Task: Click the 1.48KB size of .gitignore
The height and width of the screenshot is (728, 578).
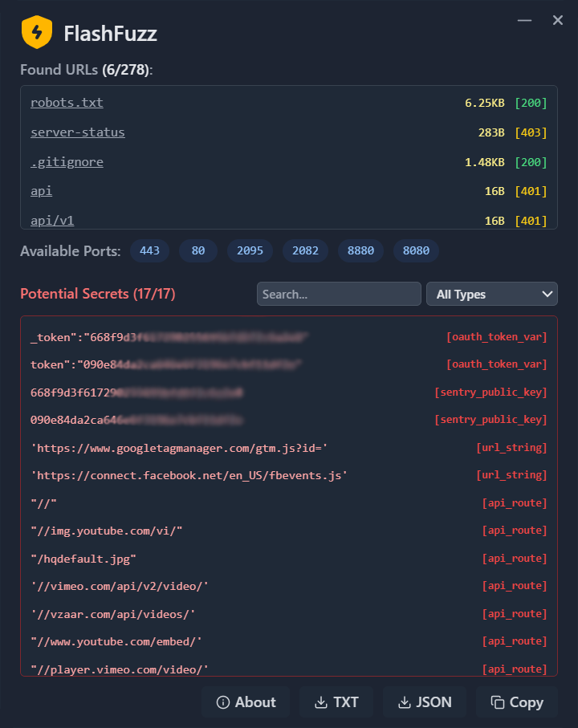Action: click(x=485, y=162)
